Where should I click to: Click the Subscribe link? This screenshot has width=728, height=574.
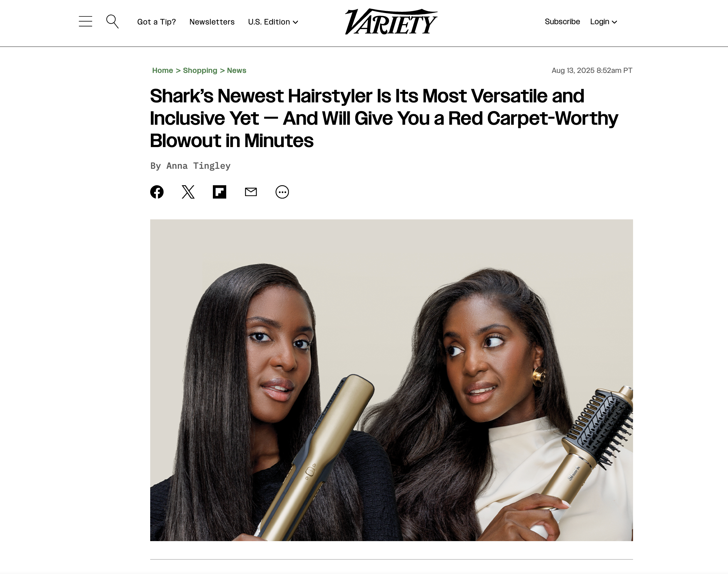click(x=562, y=21)
